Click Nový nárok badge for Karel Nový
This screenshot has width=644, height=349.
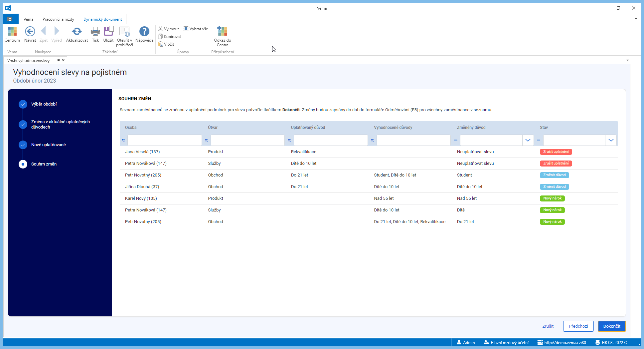pyautogui.click(x=552, y=198)
